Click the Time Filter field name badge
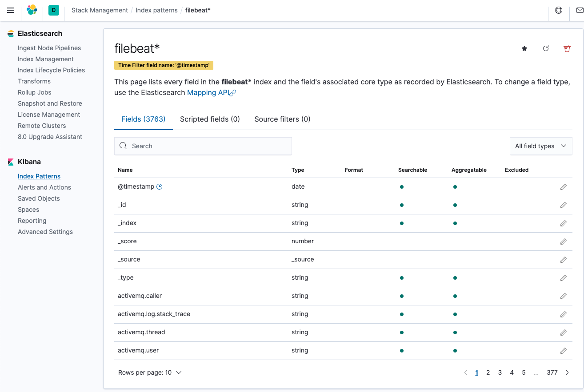Viewport: 584px width, 392px height. [164, 65]
